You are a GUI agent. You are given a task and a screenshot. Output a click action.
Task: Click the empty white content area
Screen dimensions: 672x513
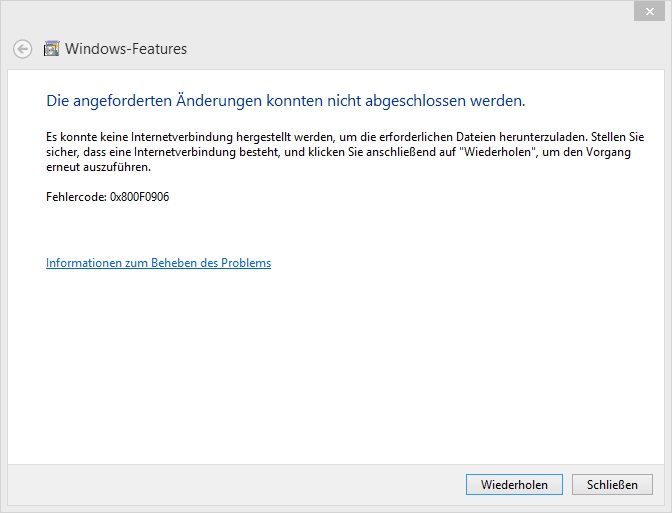click(336, 364)
